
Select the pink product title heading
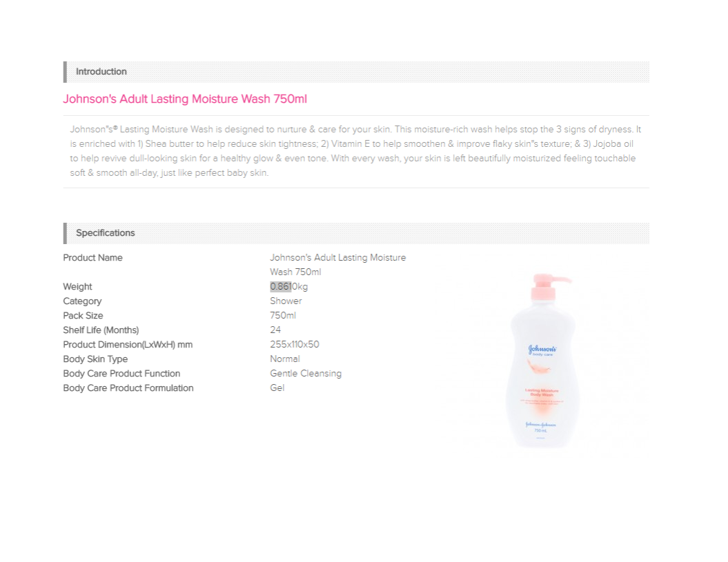coord(185,99)
